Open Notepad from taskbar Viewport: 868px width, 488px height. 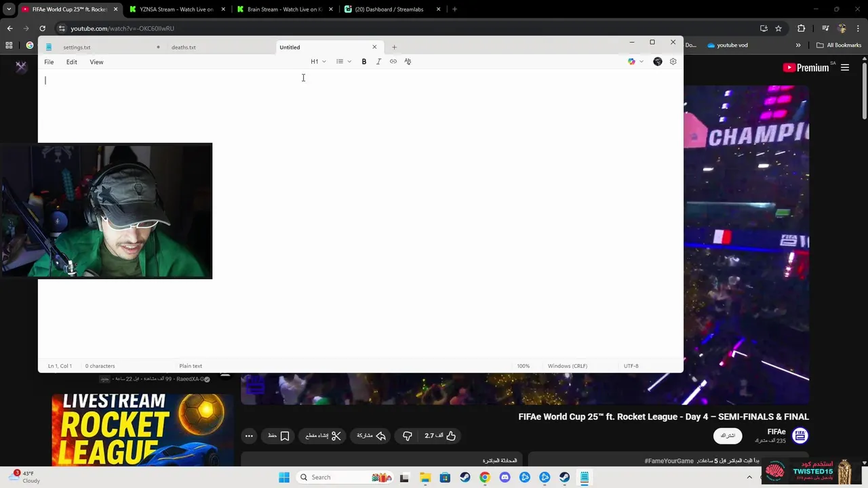584,477
